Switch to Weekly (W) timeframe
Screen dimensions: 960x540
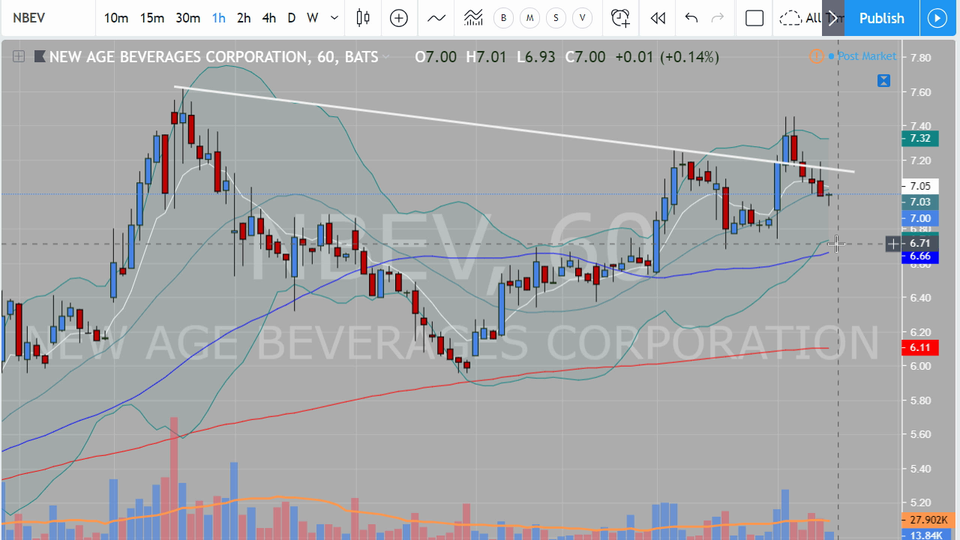coord(313,18)
